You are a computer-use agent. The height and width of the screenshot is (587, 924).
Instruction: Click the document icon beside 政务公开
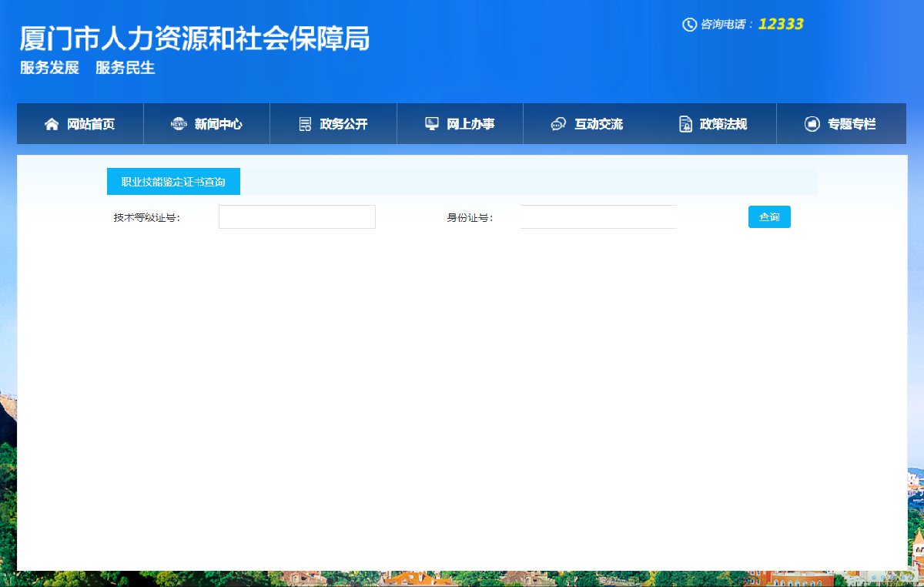[305, 124]
